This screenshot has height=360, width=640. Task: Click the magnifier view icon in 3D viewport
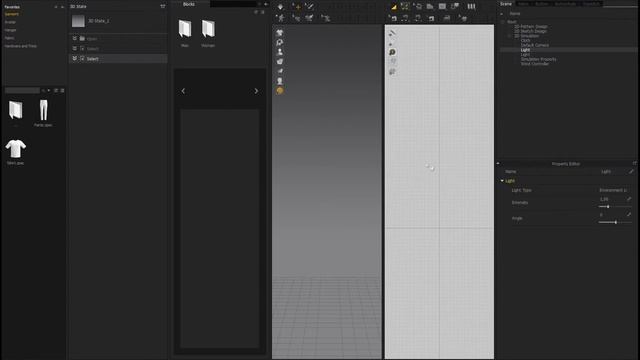[280, 42]
